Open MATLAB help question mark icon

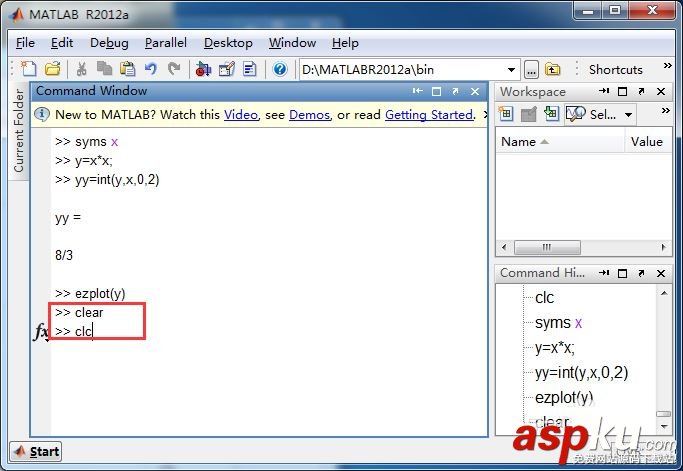click(280, 69)
